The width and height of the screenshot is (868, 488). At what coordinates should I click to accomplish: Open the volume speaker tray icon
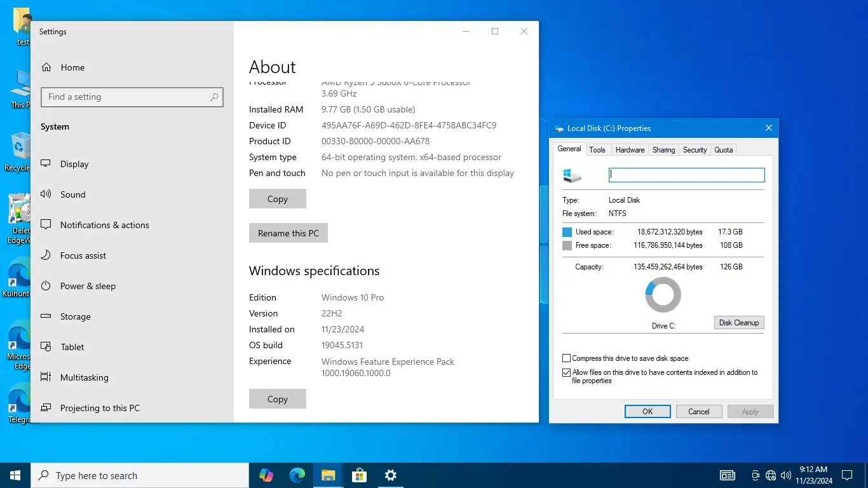[x=786, y=475]
